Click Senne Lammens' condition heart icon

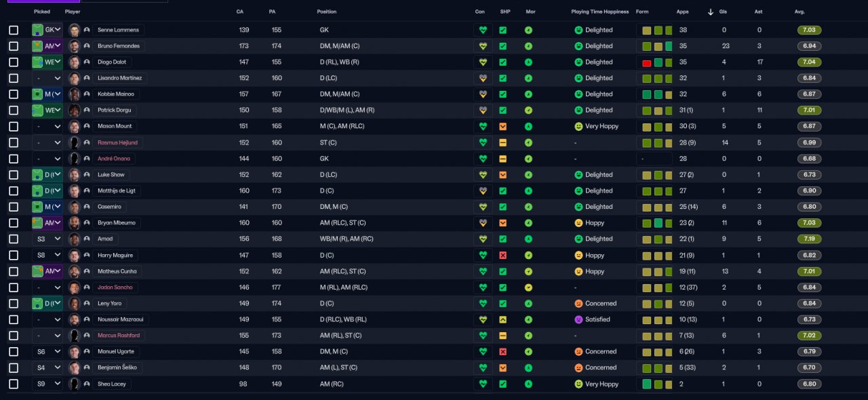(x=483, y=30)
